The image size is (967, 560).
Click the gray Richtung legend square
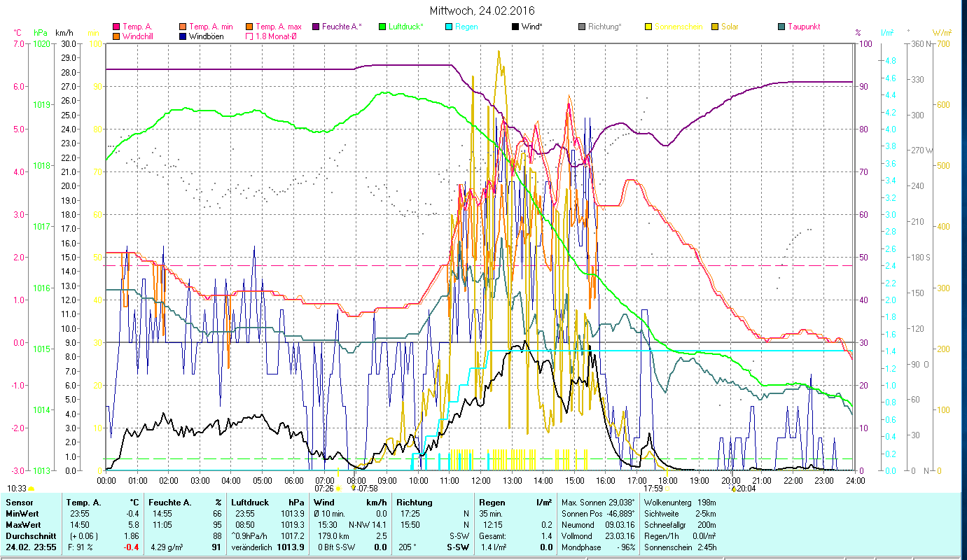pos(582,27)
